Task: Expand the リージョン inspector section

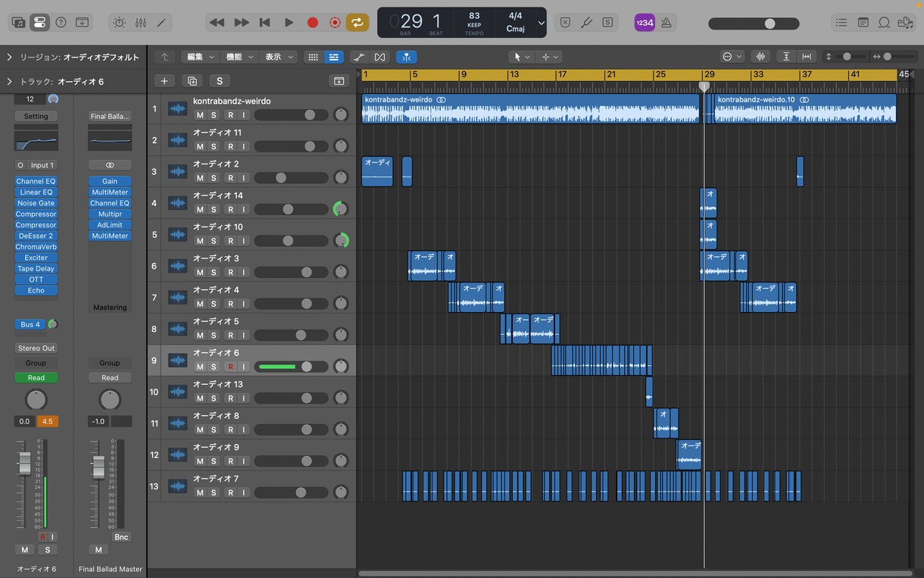Action: coord(9,57)
